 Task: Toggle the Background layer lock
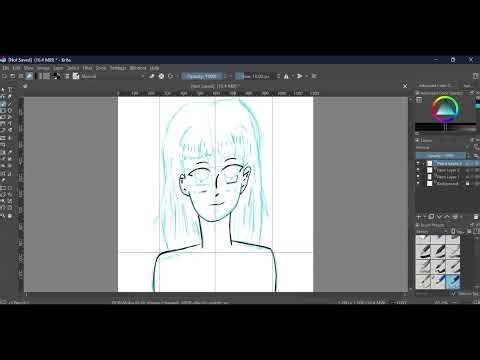pos(468,183)
